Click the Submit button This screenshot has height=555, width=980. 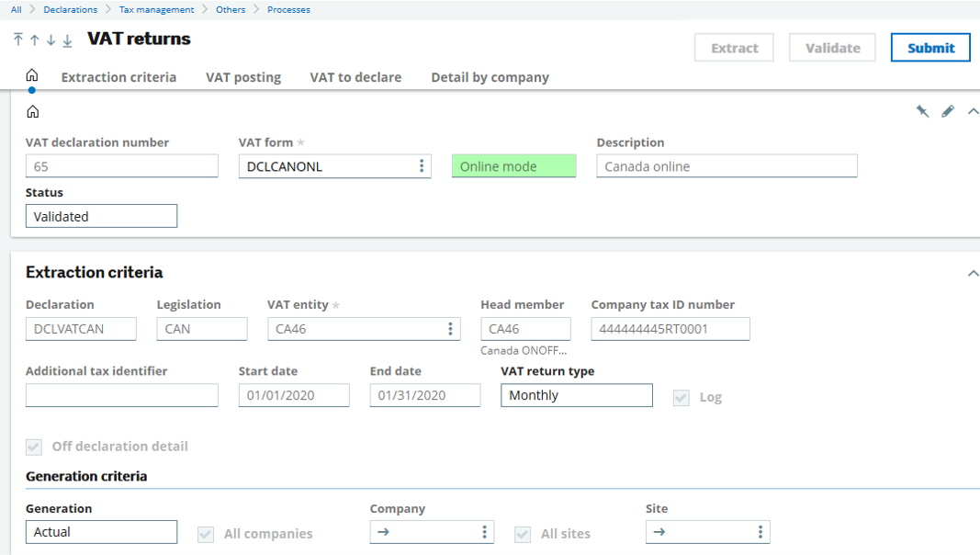click(x=929, y=48)
